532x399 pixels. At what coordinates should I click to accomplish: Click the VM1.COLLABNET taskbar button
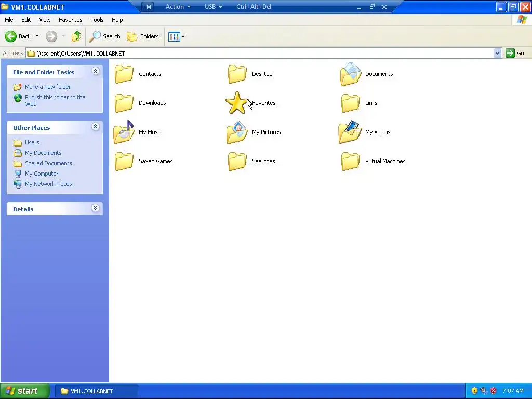pyautogui.click(x=96, y=391)
